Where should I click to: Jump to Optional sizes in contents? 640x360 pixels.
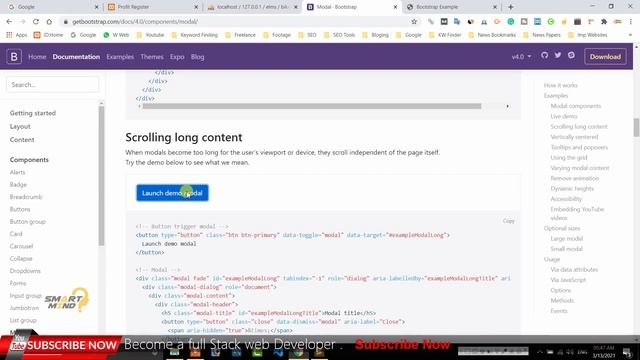coord(562,228)
